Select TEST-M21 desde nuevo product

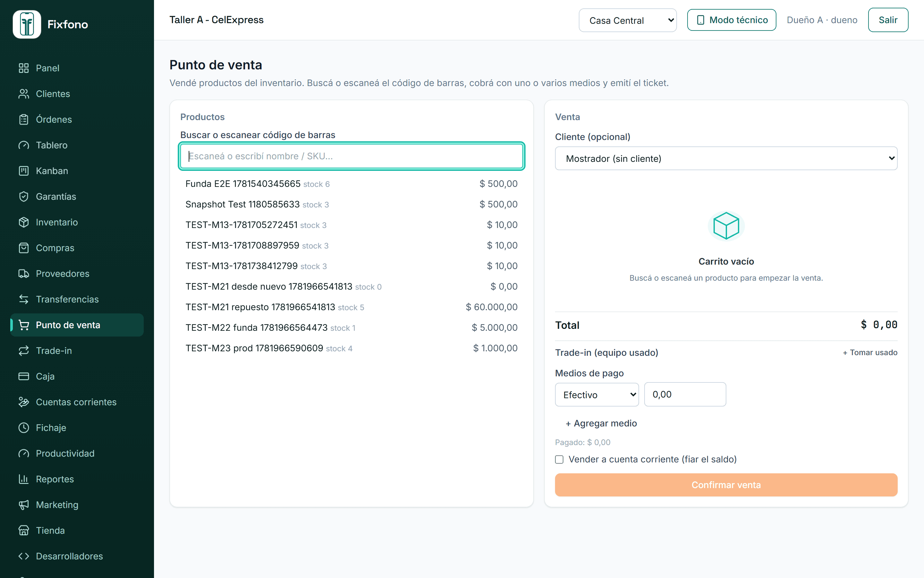(x=351, y=287)
